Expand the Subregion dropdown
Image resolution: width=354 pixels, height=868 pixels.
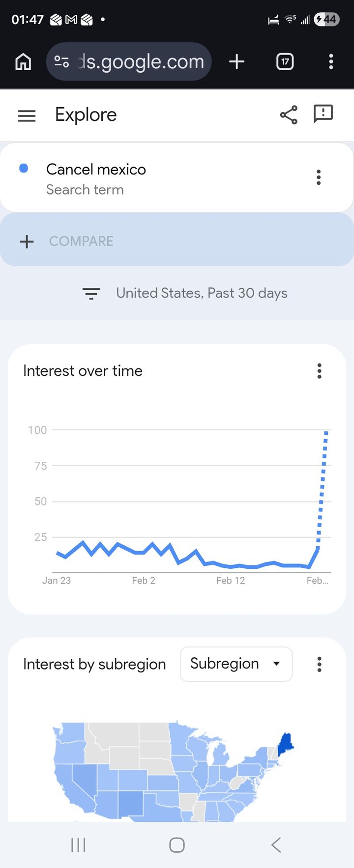pos(236,664)
